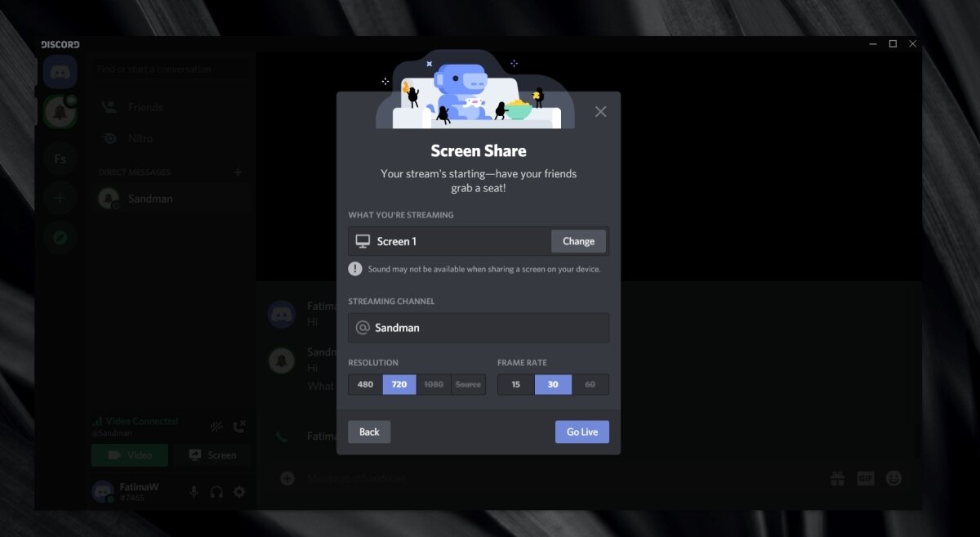Open User Settings gear

pyautogui.click(x=239, y=491)
